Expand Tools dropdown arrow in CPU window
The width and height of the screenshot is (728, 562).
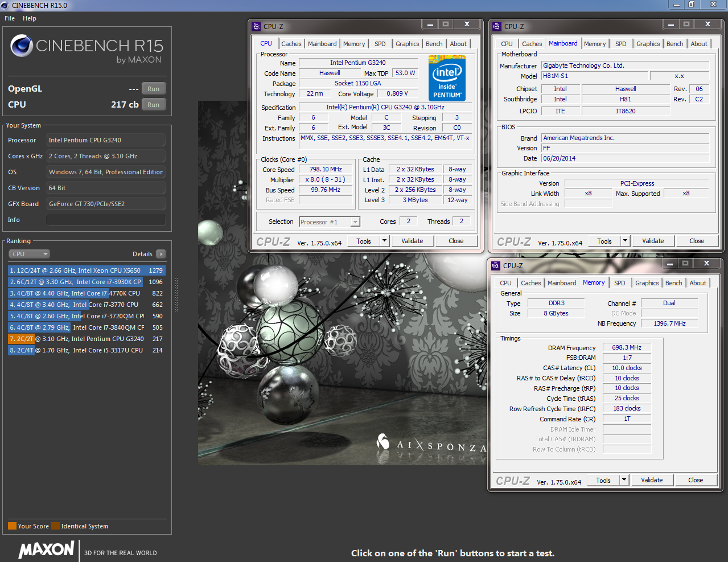[x=384, y=241]
